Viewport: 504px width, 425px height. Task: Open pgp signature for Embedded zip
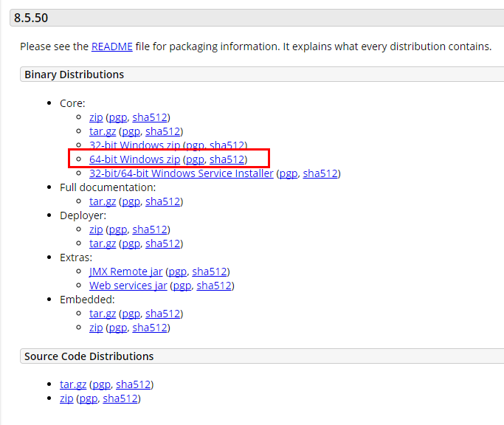(118, 328)
